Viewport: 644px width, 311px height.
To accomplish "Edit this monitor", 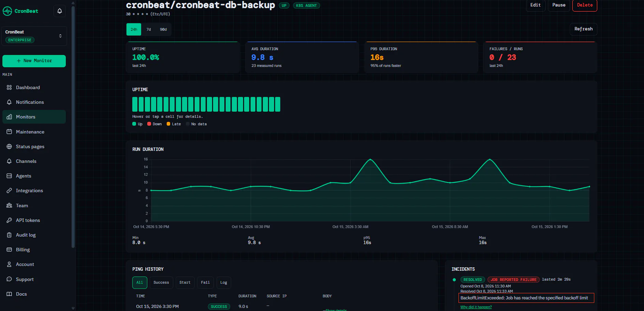I will click(x=536, y=5).
